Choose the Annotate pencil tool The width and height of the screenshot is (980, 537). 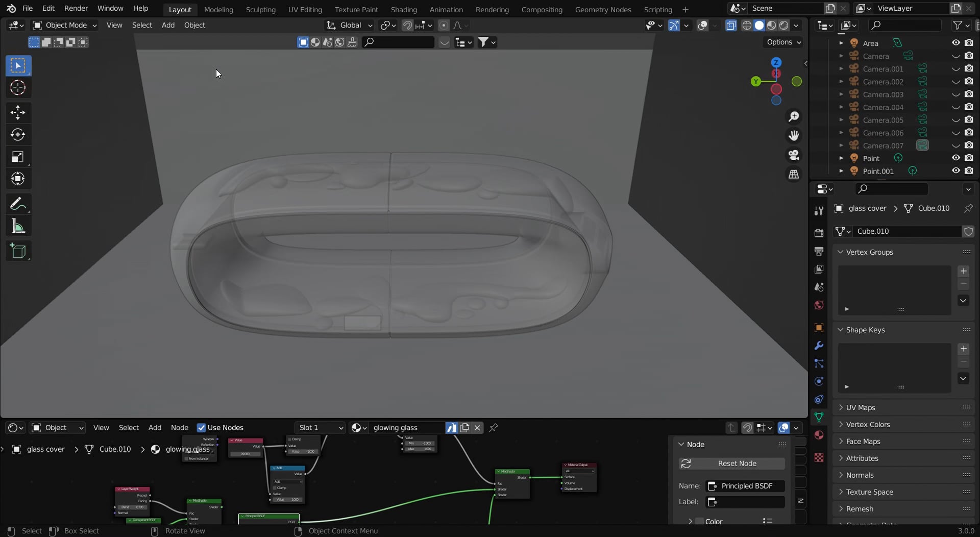(x=18, y=204)
